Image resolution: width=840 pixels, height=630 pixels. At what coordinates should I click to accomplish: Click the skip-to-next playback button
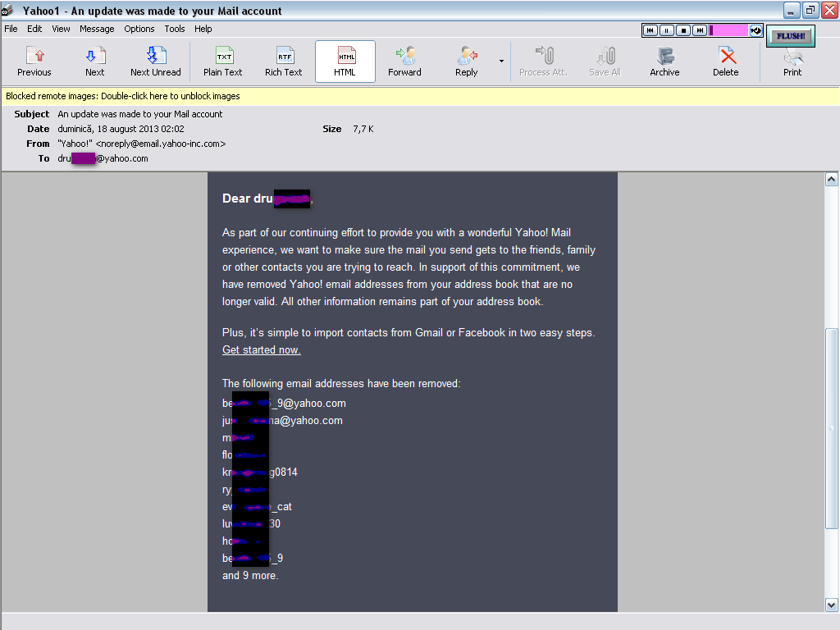[x=700, y=30]
